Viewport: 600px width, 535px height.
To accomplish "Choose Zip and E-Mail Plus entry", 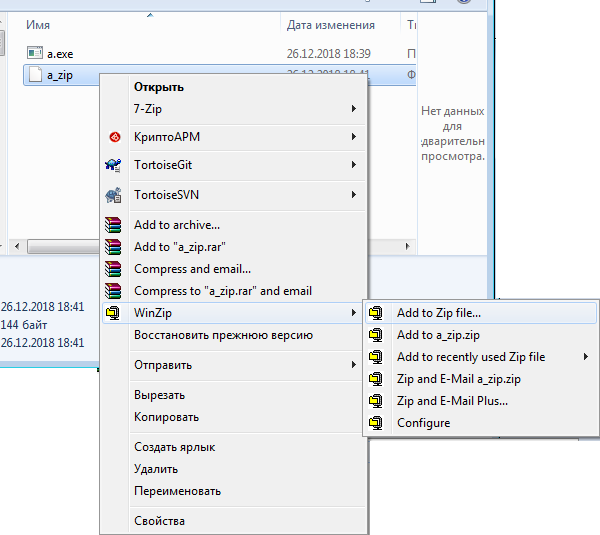I will tap(452, 401).
